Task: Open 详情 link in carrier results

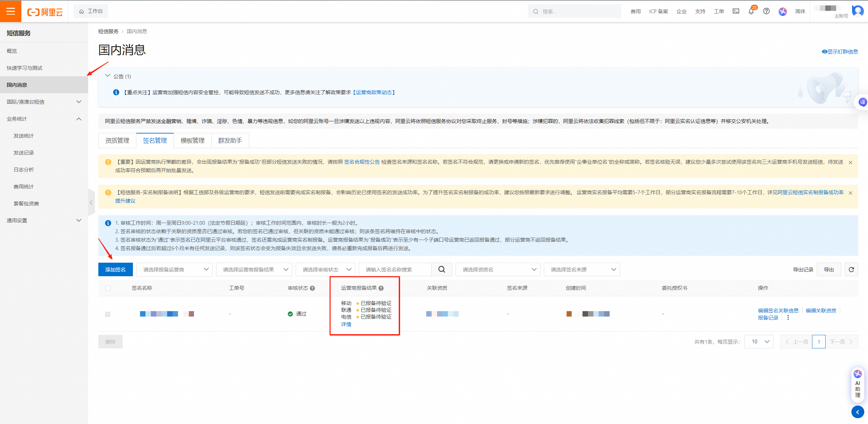Action: (346, 324)
